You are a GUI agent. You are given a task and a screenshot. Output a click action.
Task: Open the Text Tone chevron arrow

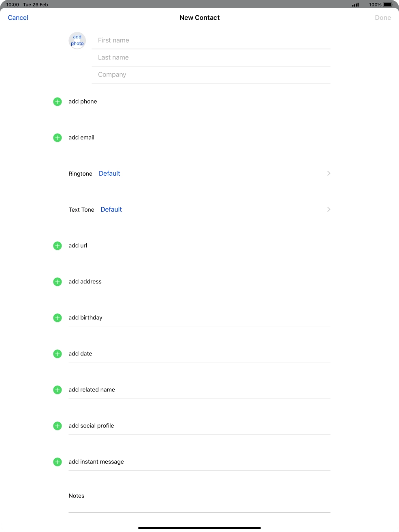[329, 209]
